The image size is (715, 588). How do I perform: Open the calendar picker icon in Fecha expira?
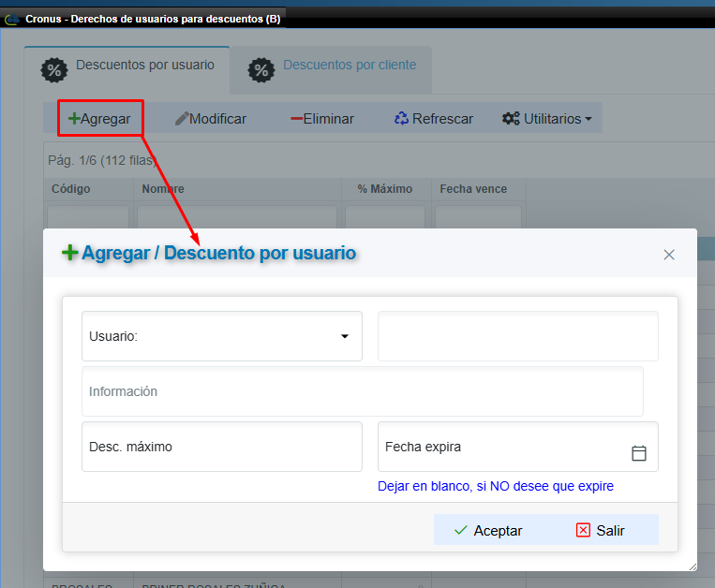click(639, 453)
